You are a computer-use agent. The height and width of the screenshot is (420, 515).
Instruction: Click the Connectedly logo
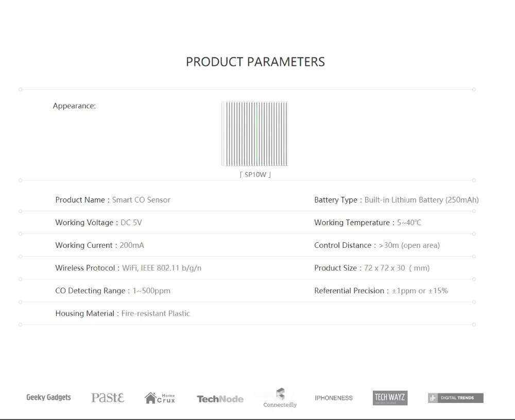point(280,398)
